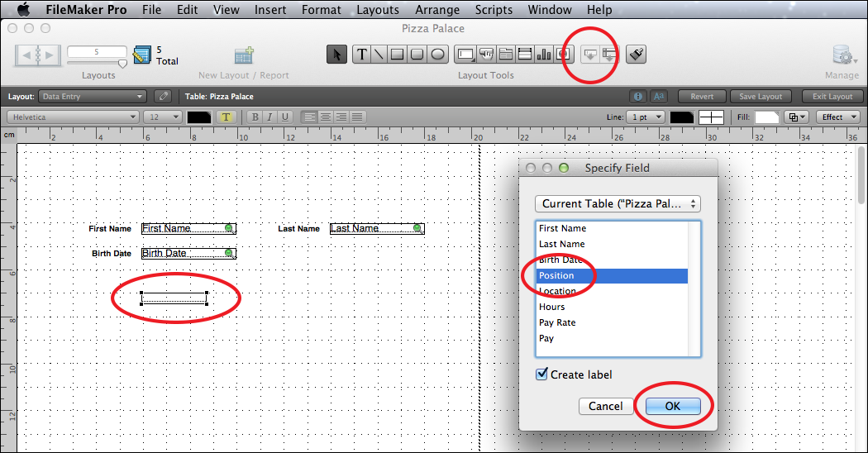The width and height of the screenshot is (868, 453).
Task: Click the Field tool icon
Action: tap(590, 55)
